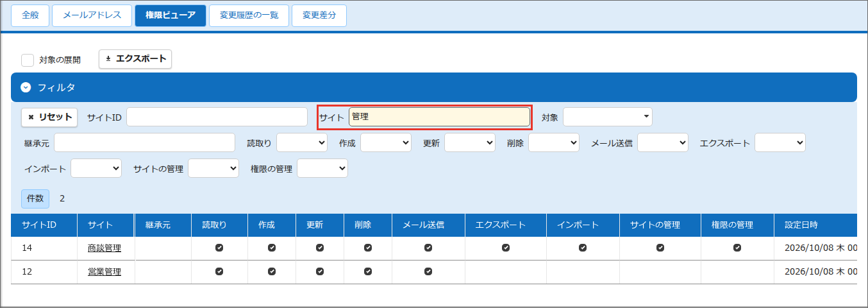
Task: Click メール送信 check icon in 商談管理 row
Action: [428, 248]
